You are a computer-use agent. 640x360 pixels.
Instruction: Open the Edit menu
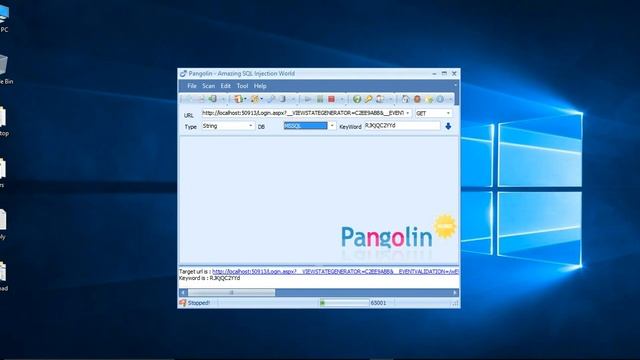pos(226,86)
